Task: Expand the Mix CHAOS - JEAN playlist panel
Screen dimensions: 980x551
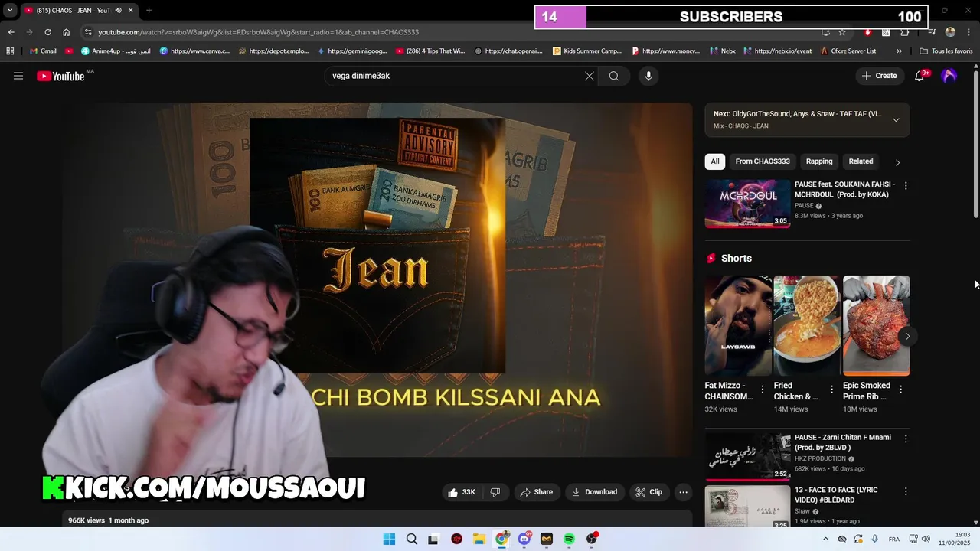Action: (x=896, y=119)
